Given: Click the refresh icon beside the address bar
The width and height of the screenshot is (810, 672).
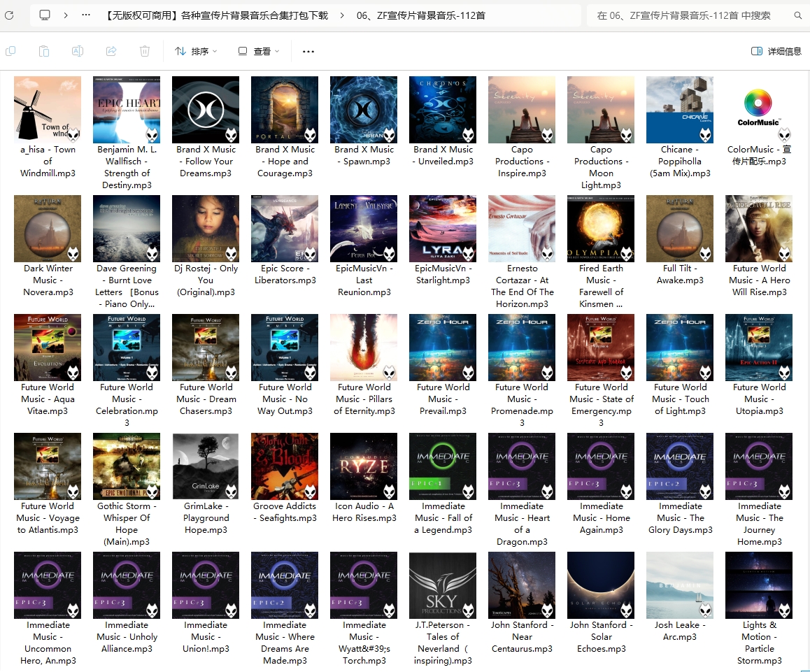Looking at the screenshot, I should tap(10, 15).
